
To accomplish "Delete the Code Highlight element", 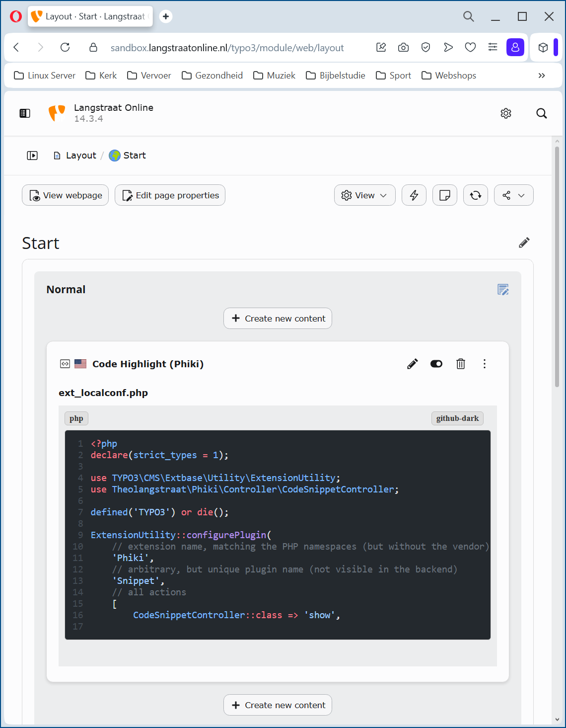I will click(x=461, y=364).
